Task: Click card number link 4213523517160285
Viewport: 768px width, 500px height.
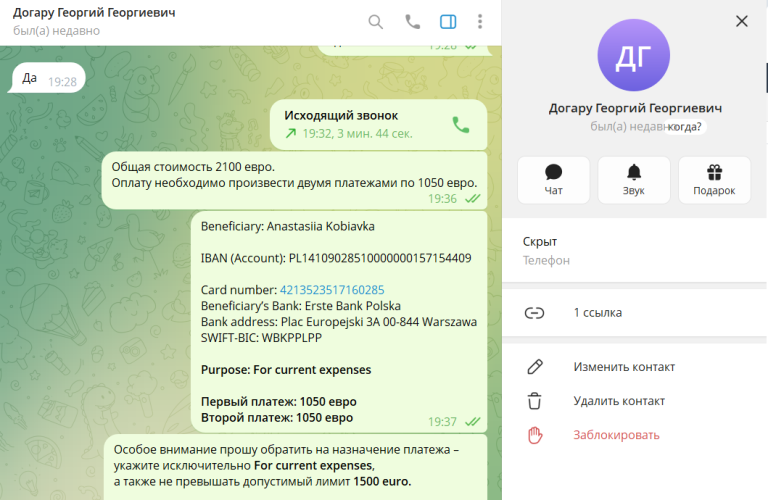Action: (x=332, y=290)
